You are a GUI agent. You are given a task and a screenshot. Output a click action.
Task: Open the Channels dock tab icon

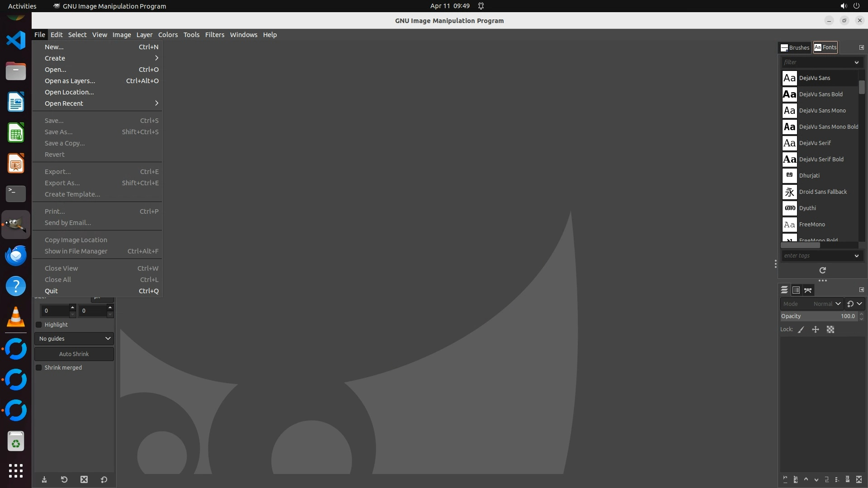point(796,290)
